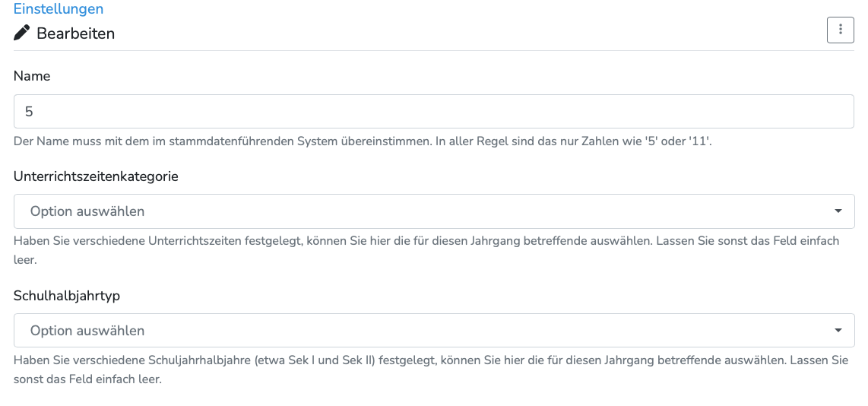Go to the Einstellungen link
The height and width of the screenshot is (406, 868).
tap(59, 9)
